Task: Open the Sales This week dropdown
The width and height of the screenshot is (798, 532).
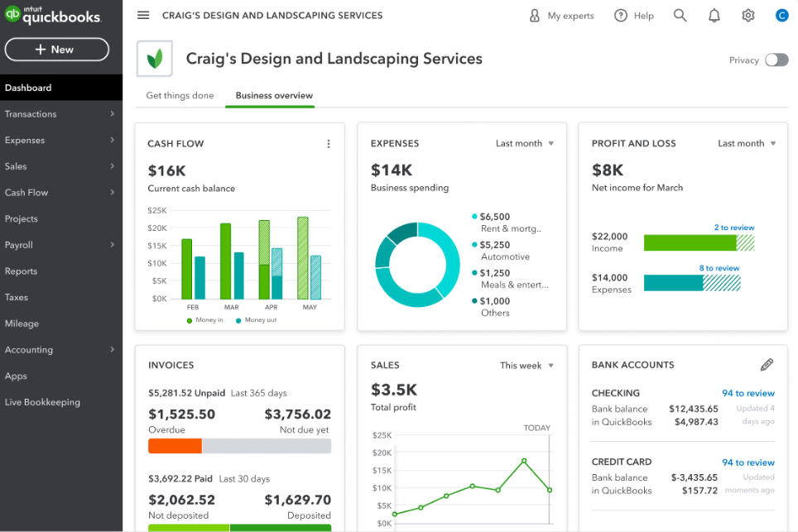Action: (x=526, y=365)
